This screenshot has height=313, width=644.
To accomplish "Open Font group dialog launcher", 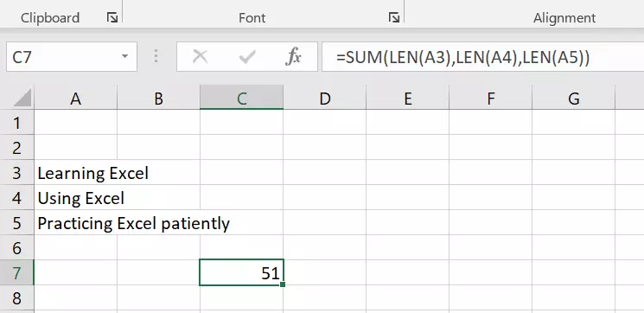I will [x=394, y=17].
